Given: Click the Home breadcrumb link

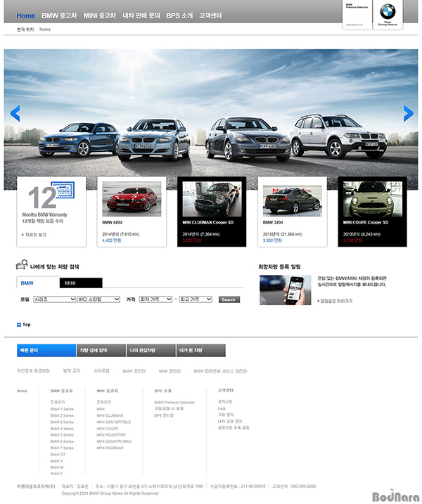Looking at the screenshot, I should click(45, 30).
